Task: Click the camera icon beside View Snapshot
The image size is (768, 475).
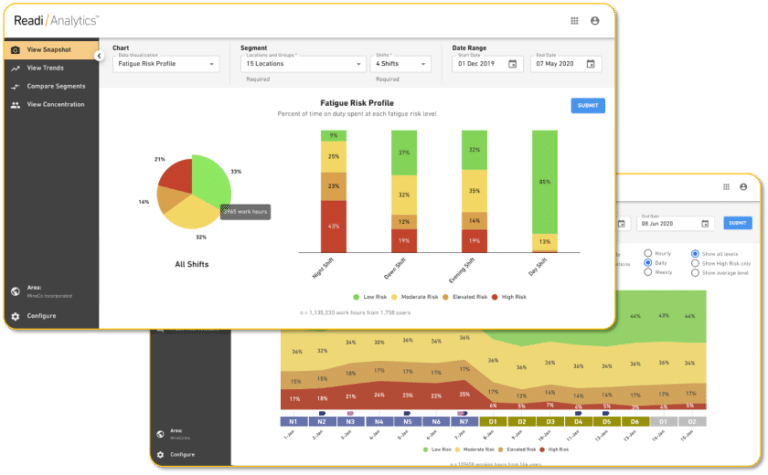Action: click(x=16, y=50)
